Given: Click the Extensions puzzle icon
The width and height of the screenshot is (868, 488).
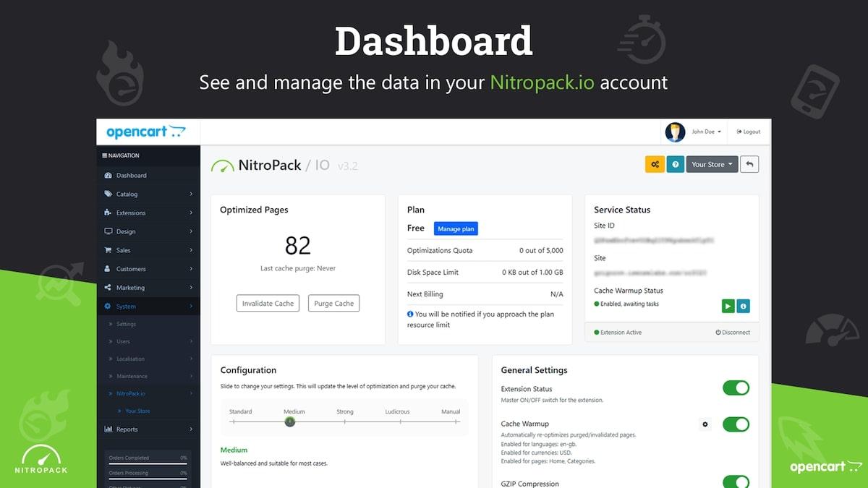Looking at the screenshot, I should point(109,213).
